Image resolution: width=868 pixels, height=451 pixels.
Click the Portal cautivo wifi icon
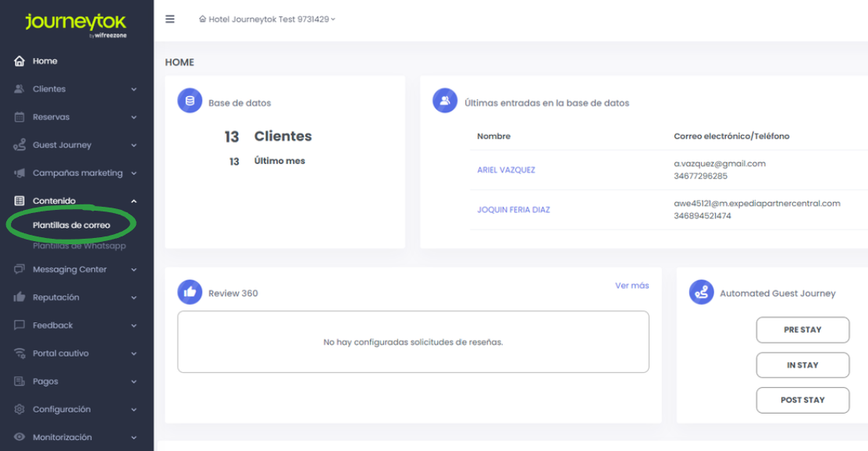click(x=20, y=353)
